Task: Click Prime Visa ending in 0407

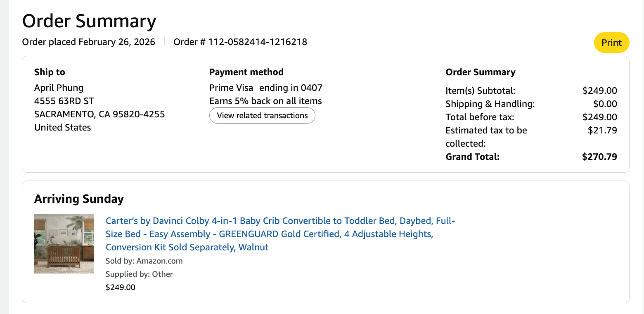Action: tap(265, 88)
